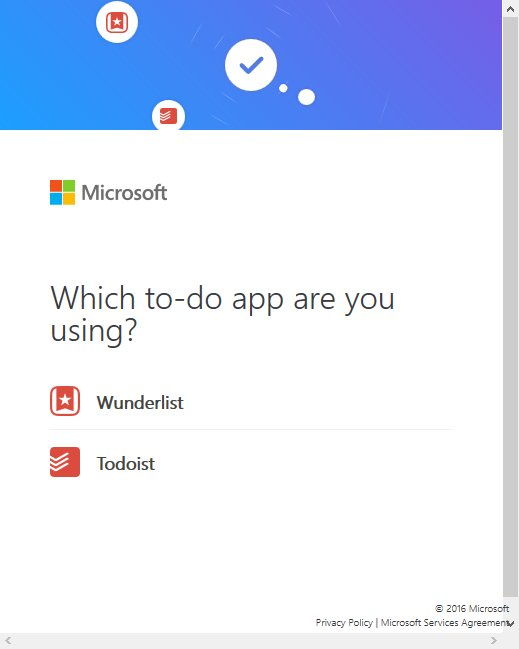Click the heading 'Which to-do app are you using?'
519x649 pixels.
click(222, 315)
